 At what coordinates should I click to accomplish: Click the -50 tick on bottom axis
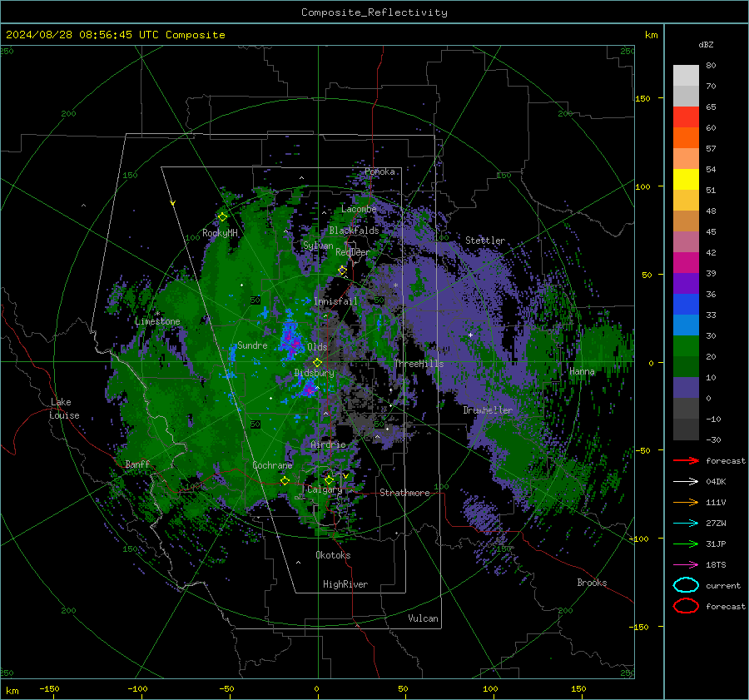tap(226, 688)
